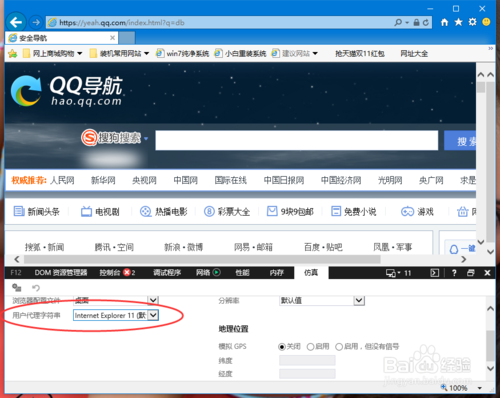Open the document mode 11 dropdown
500x398 pixels.
pyautogui.click(x=398, y=273)
